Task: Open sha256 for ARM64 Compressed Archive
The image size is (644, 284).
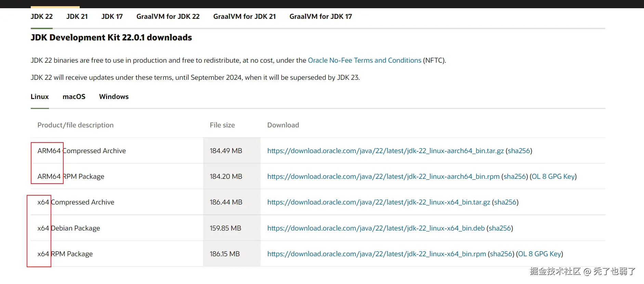Action: click(x=519, y=151)
